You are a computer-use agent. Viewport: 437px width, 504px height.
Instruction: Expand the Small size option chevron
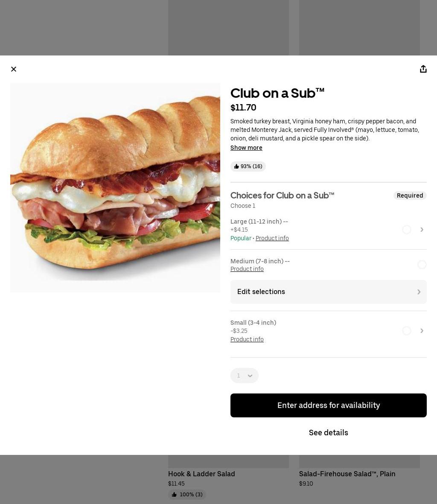(422, 331)
